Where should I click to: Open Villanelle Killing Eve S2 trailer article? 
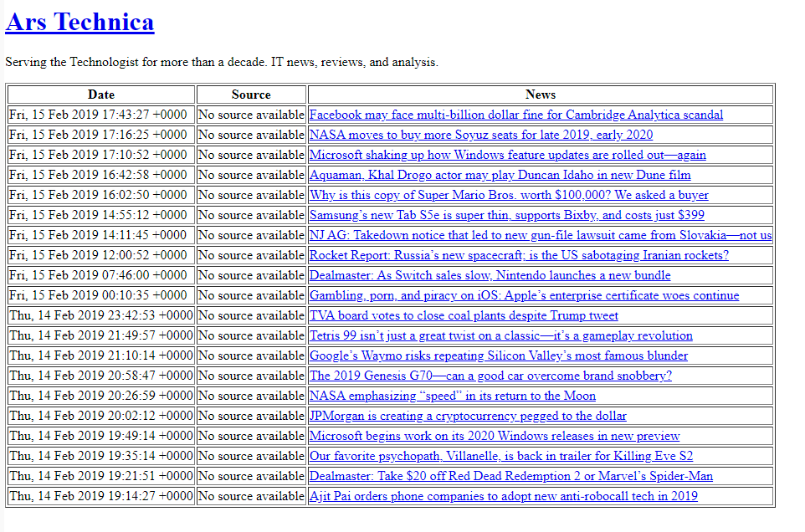(501, 455)
